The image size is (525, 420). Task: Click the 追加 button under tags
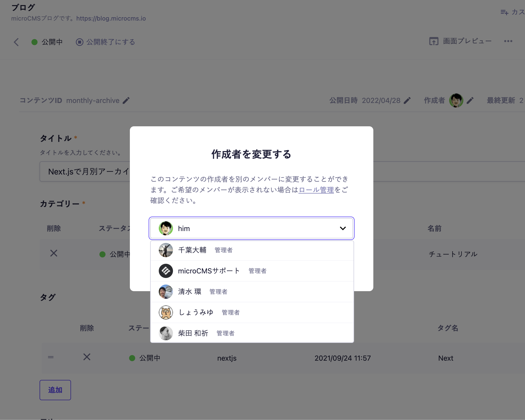click(55, 390)
